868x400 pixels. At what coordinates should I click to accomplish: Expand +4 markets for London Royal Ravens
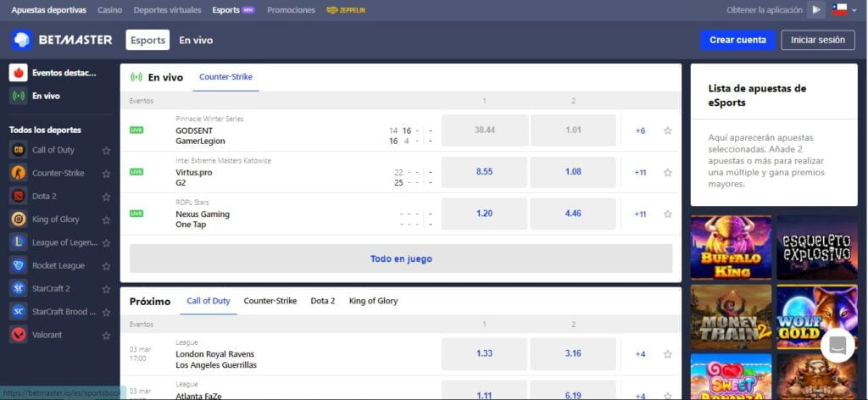pyautogui.click(x=640, y=354)
